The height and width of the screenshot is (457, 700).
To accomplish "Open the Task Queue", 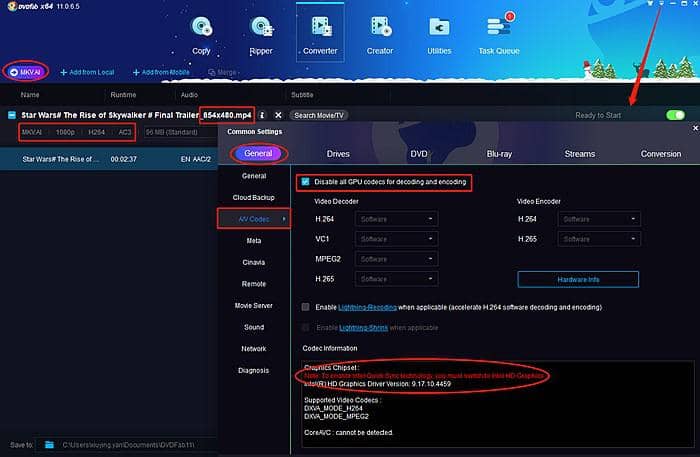I will coord(497,34).
